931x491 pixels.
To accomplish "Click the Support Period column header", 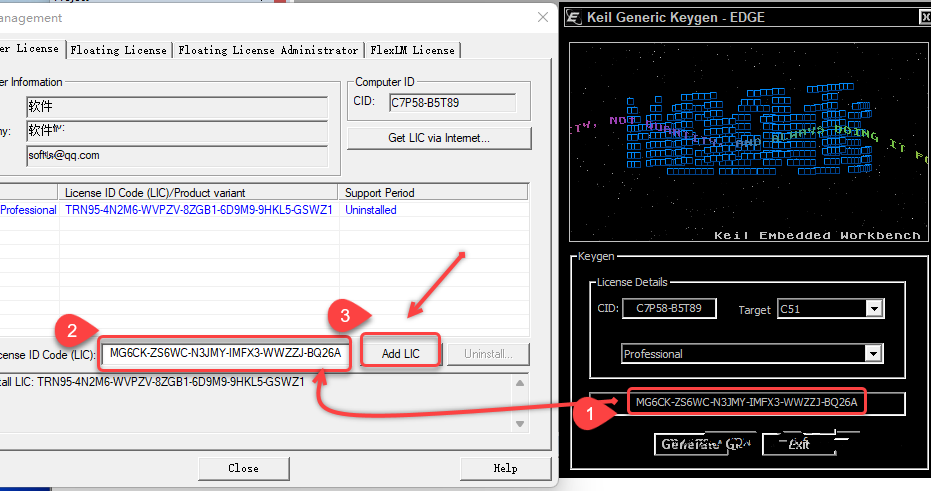I will tap(433, 193).
